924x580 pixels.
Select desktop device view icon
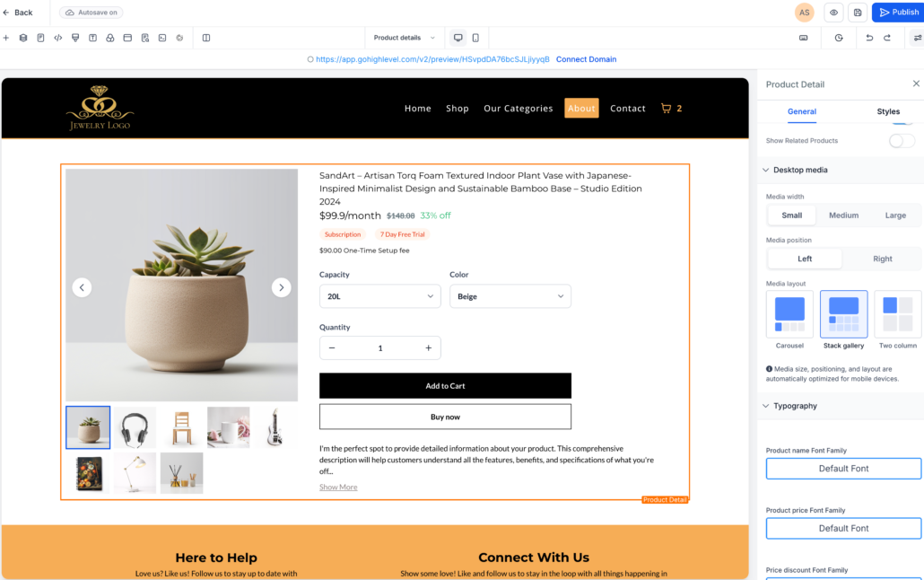click(458, 38)
